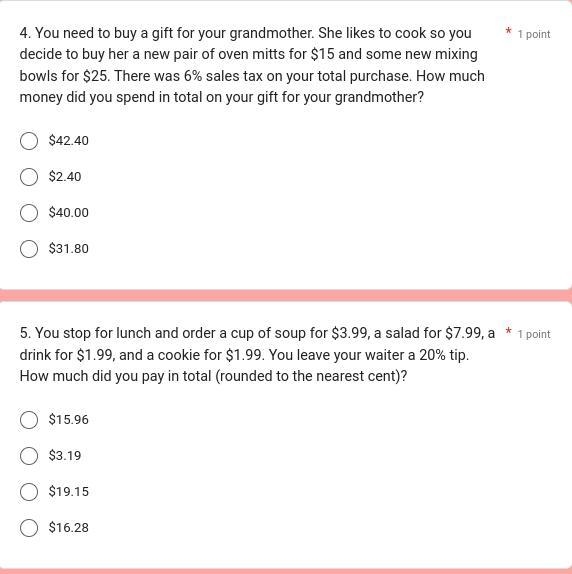Click the '1 point' label on question 5
This screenshot has width=572, height=574.
[534, 334]
